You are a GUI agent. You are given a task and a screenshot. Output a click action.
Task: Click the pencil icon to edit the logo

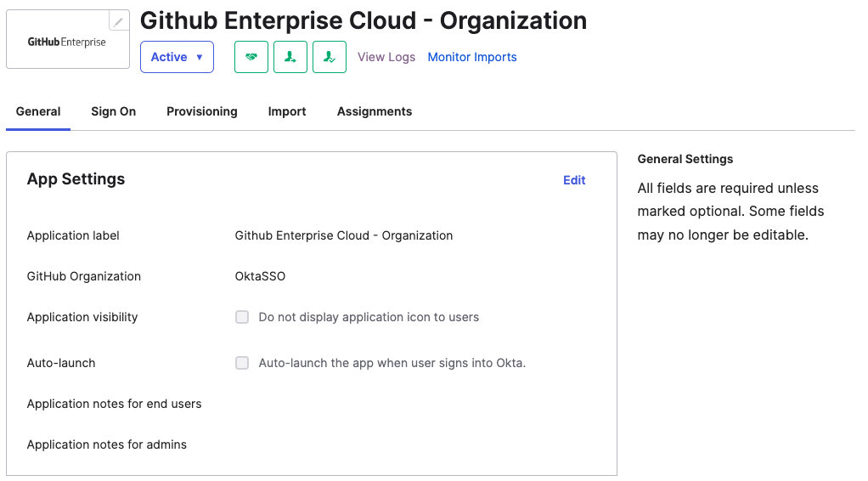118,21
